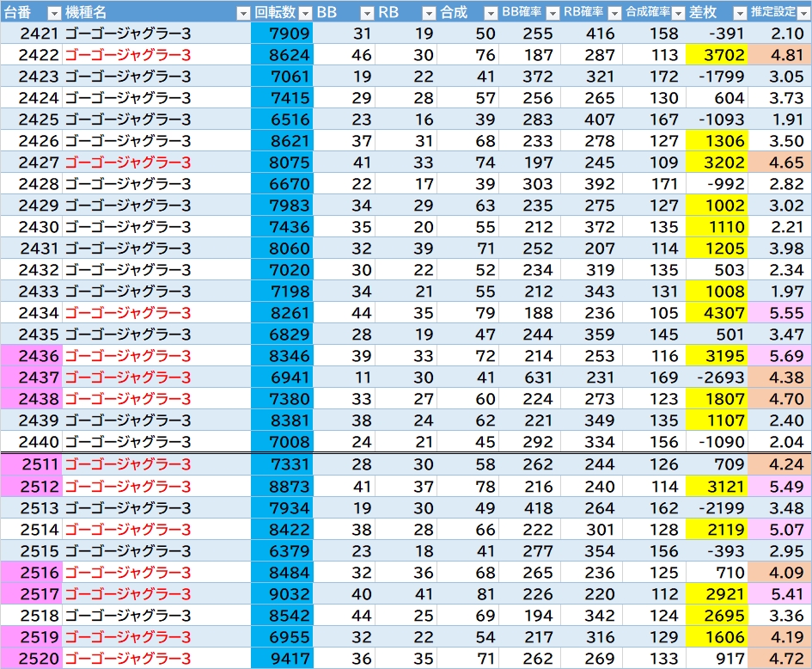Select yellow difference cell 2695
This screenshot has height=669, width=812.
717,615
